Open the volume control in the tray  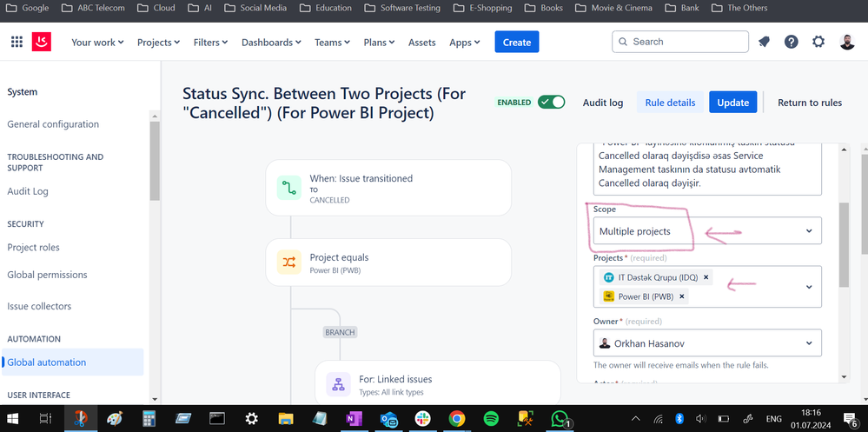coord(701,419)
